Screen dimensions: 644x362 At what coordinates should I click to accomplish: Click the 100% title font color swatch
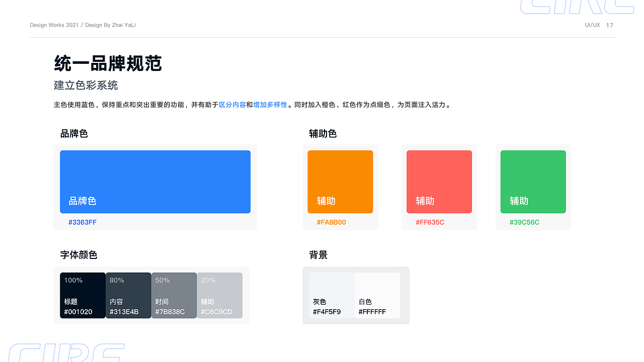pos(83,295)
